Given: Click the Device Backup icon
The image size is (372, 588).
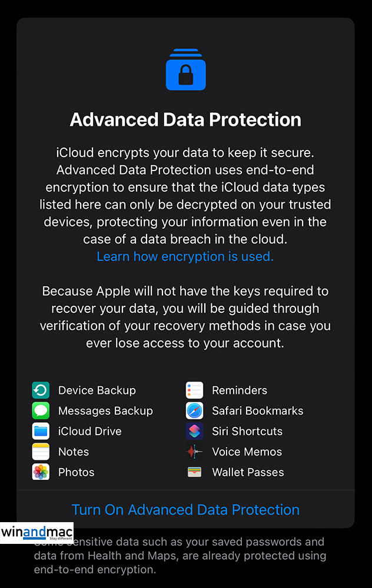Looking at the screenshot, I should tap(41, 390).
